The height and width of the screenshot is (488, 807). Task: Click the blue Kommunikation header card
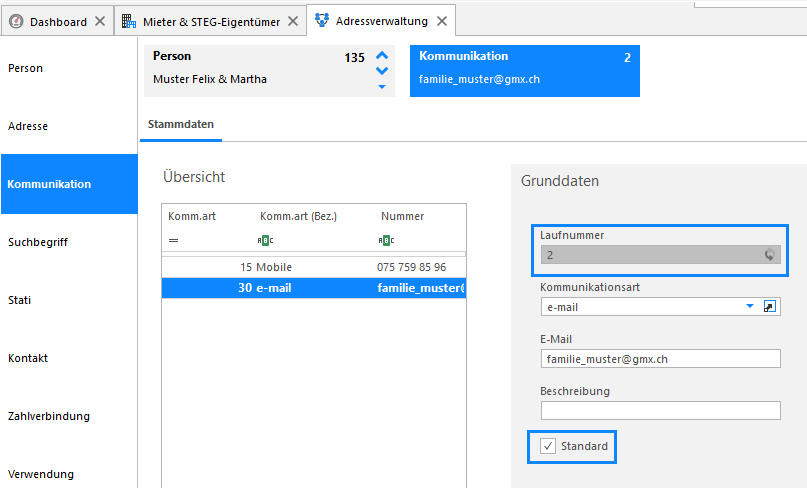pyautogui.click(x=524, y=71)
